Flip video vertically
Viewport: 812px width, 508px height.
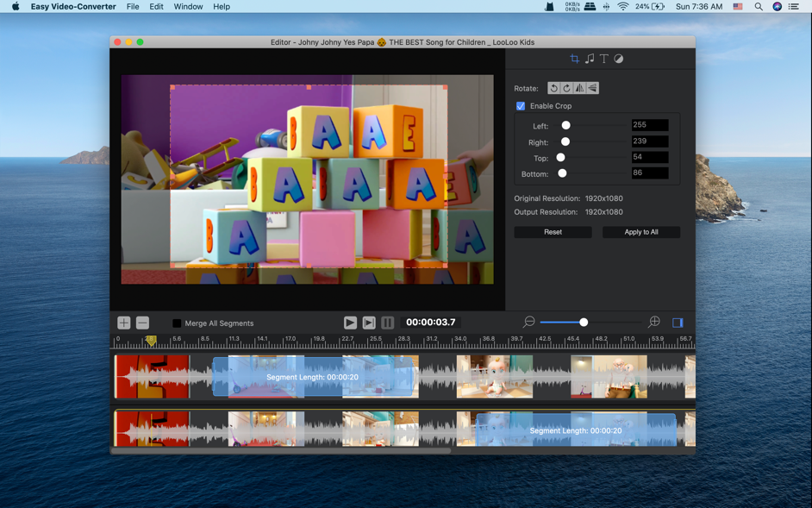(592, 88)
